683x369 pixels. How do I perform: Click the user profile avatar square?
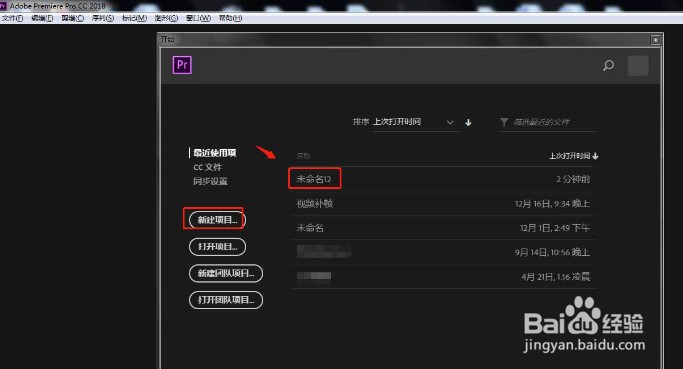[x=638, y=66]
